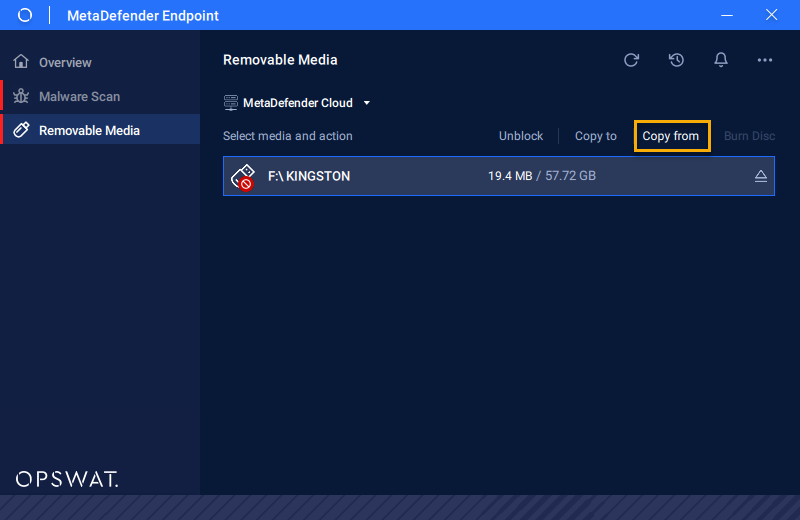Go to Overview in sidebar
The image size is (800, 520).
(x=101, y=62)
